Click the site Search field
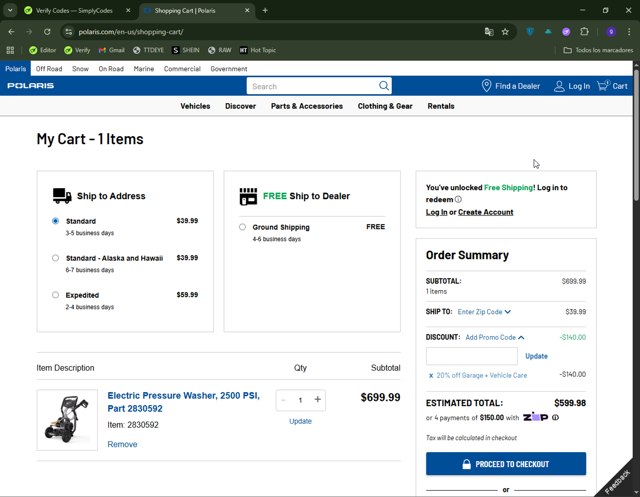 coord(312,86)
